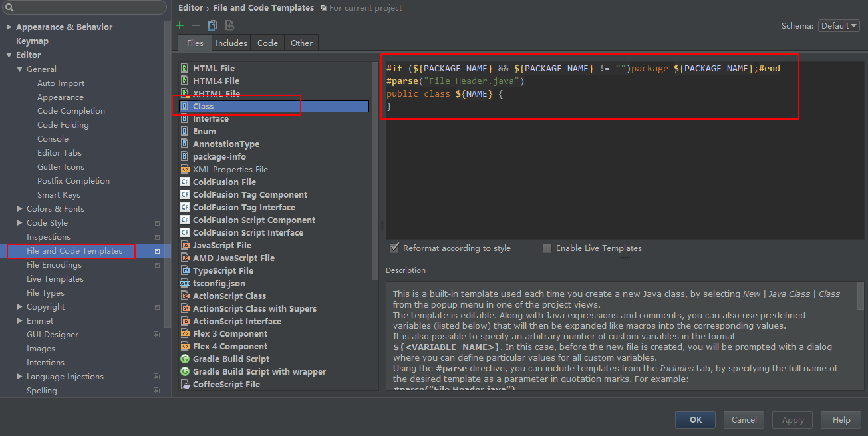The height and width of the screenshot is (436, 868).
Task: Select the tsconfig.json template icon
Action: [x=185, y=284]
